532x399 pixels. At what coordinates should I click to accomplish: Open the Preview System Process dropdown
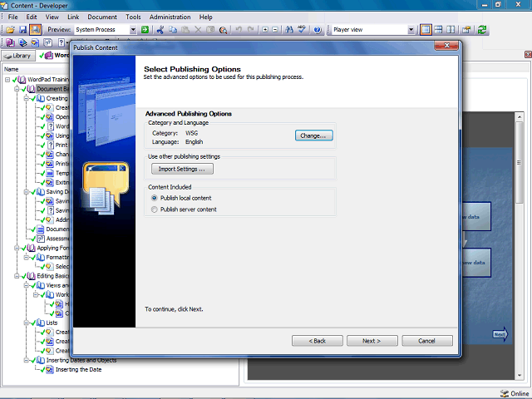133,30
